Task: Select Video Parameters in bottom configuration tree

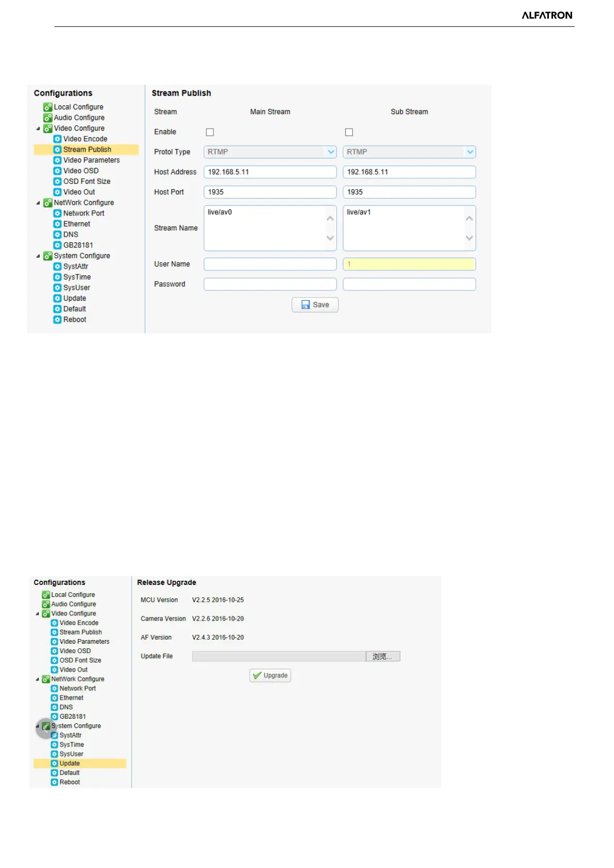Action: (84, 642)
